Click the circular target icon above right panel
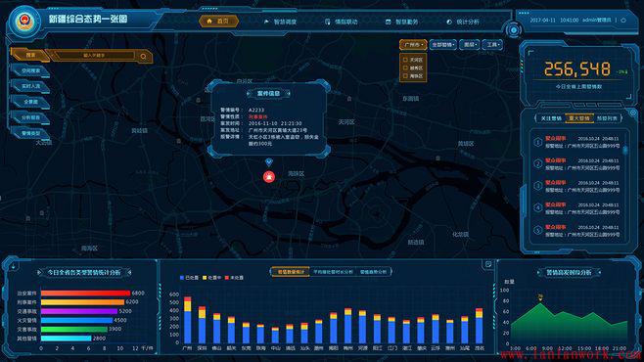644x362 pixels. (x=514, y=30)
